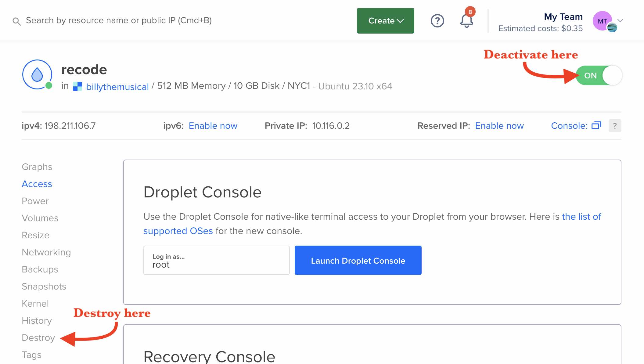Click the My Team name

[563, 16]
